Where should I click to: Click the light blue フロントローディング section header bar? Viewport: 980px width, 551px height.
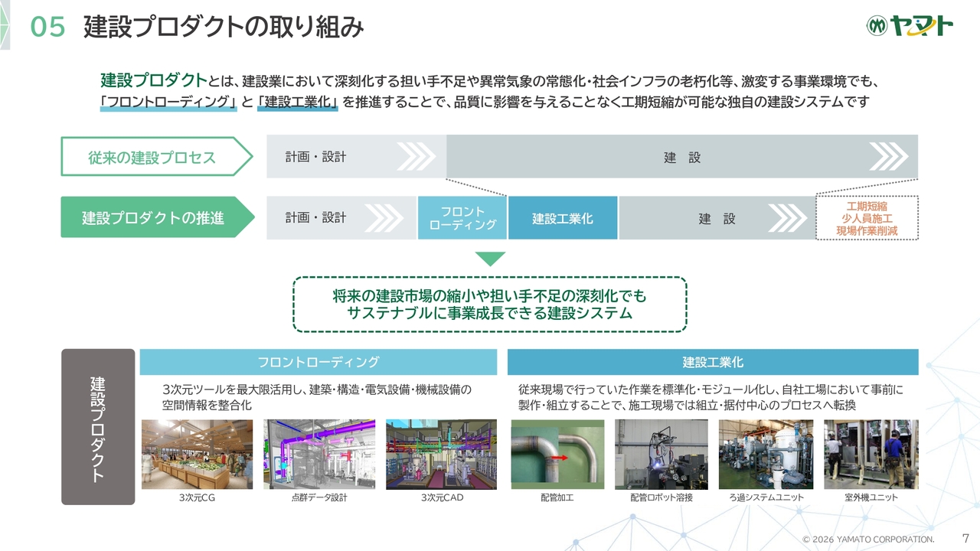pos(318,362)
